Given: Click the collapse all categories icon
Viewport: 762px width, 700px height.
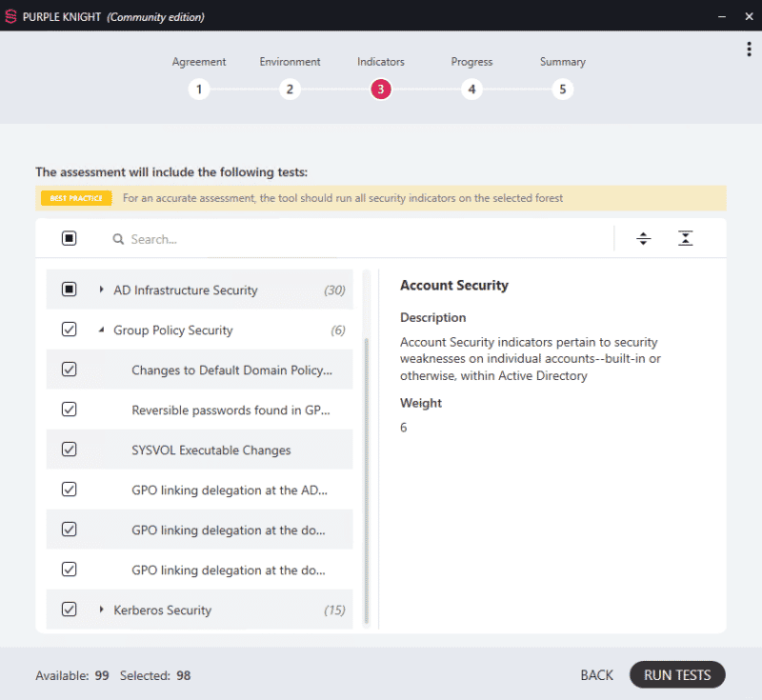Looking at the screenshot, I should coord(686,239).
